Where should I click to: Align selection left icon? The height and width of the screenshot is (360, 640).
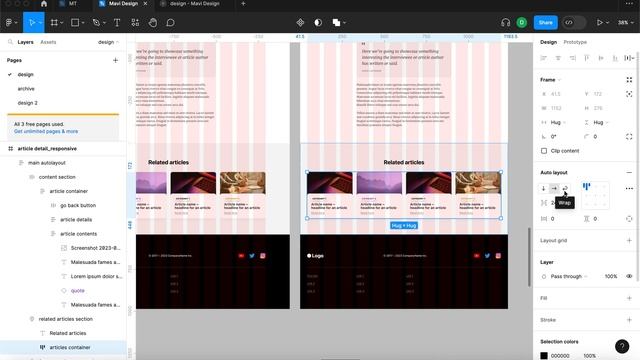(544, 58)
